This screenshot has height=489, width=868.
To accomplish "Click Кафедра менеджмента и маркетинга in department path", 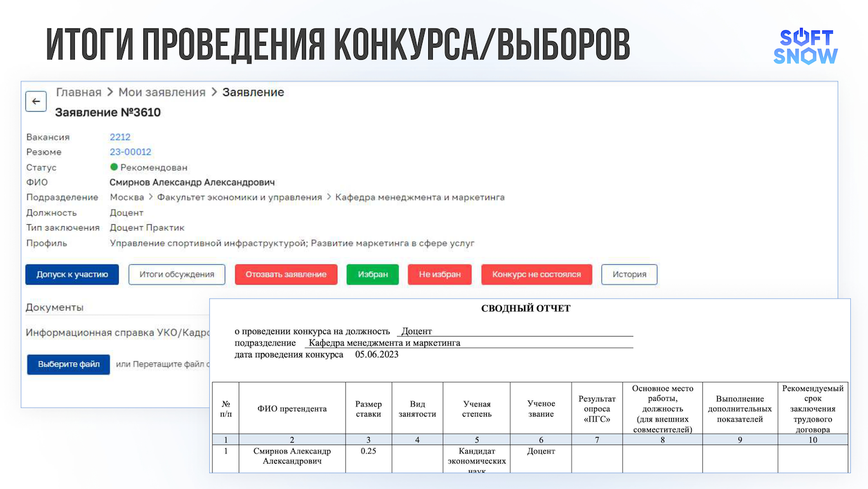I will tap(420, 198).
